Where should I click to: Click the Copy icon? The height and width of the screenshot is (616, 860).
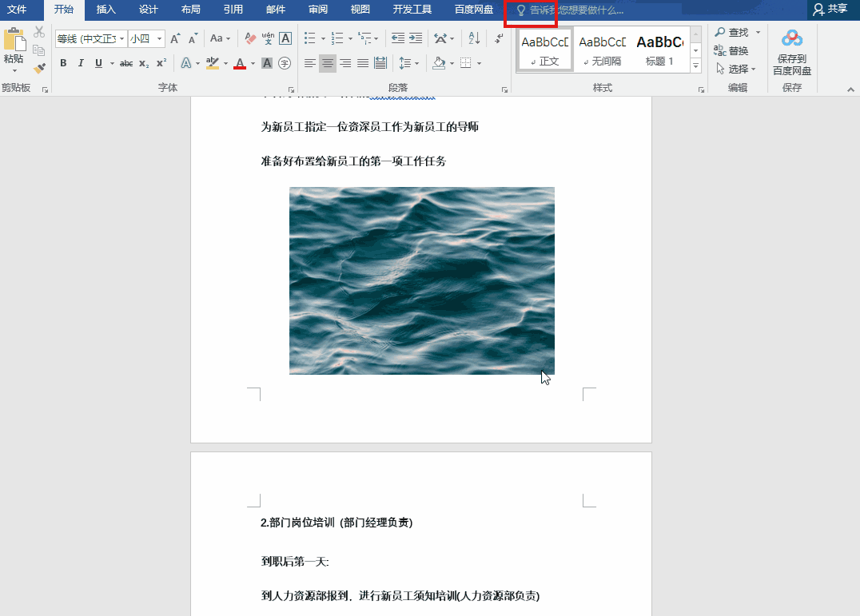(39, 50)
